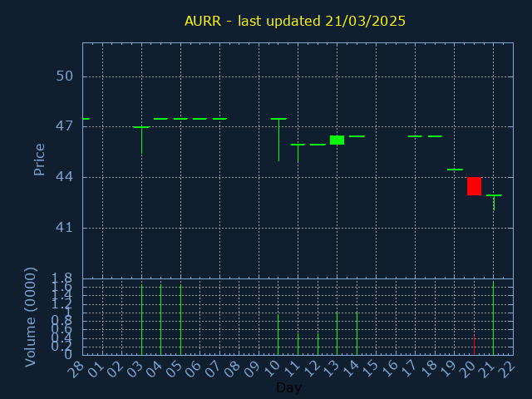Screen dimensions: 532x399
Task: Click the price tick label 44
Action: click(x=65, y=177)
